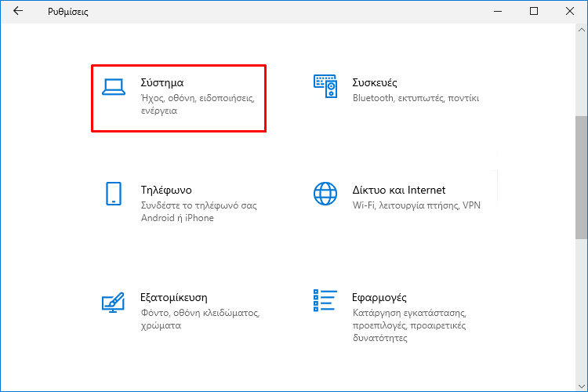This screenshot has width=588, height=392.
Task: Open the Δίκτυο και Internet title
Action: [x=398, y=190]
